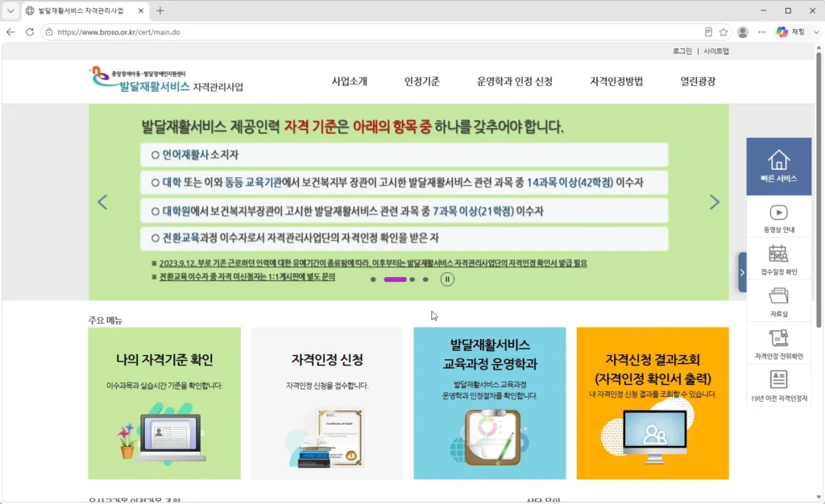The width and height of the screenshot is (825, 504).
Task: Collapse quick service sidebar with arrow tab
Action: click(x=742, y=272)
